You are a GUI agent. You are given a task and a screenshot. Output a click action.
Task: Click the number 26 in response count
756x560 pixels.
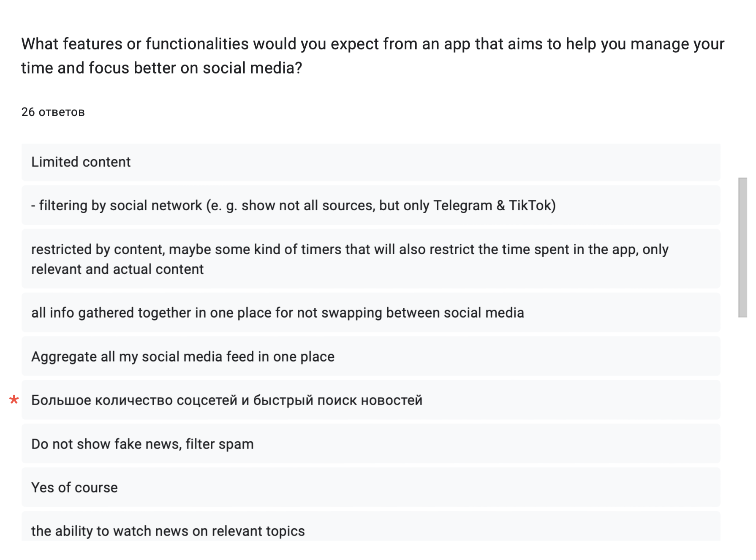(x=28, y=112)
